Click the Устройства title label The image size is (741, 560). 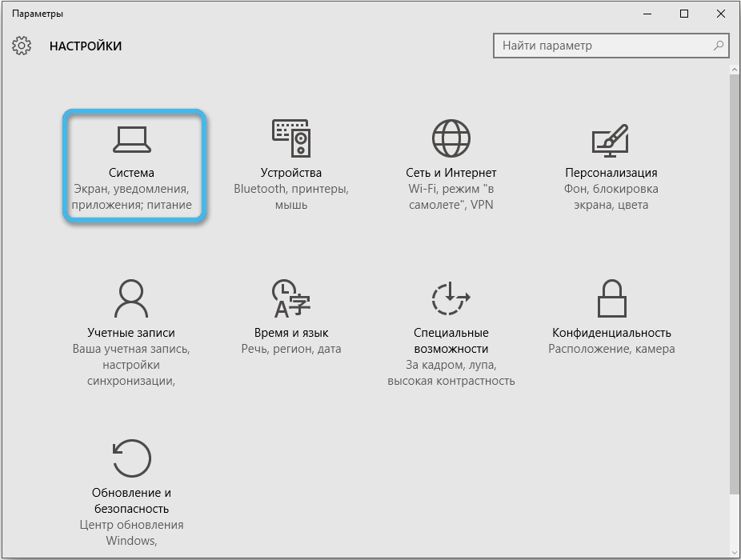click(x=291, y=173)
